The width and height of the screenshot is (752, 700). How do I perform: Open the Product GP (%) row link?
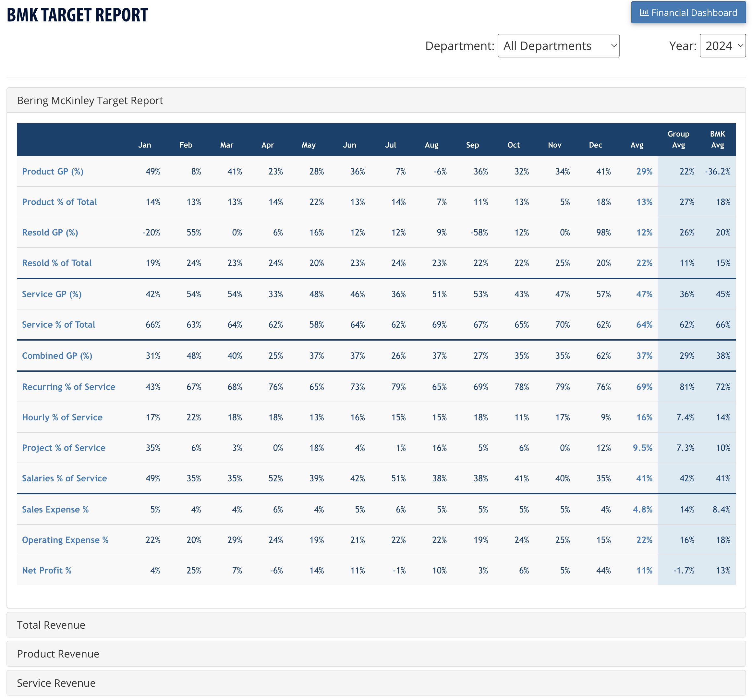click(53, 171)
